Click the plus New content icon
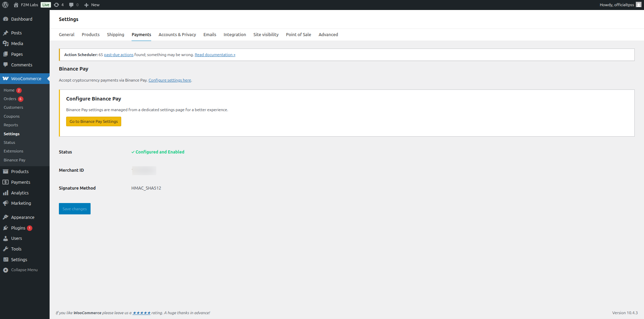Screen dimensions: 644x319 tap(86, 5)
